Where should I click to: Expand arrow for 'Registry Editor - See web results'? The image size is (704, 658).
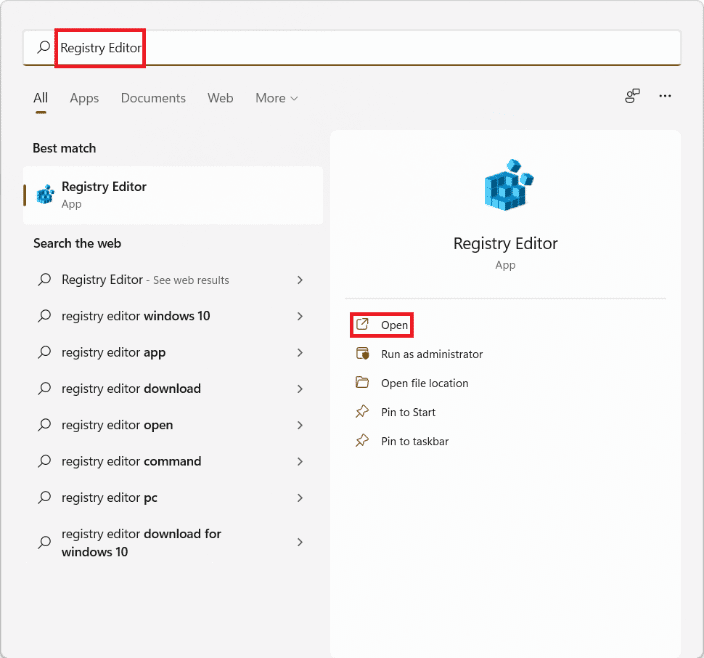tap(300, 280)
